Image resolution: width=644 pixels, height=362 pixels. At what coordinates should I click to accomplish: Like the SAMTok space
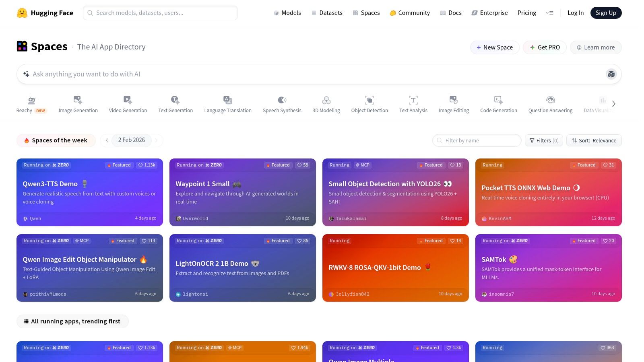click(609, 241)
